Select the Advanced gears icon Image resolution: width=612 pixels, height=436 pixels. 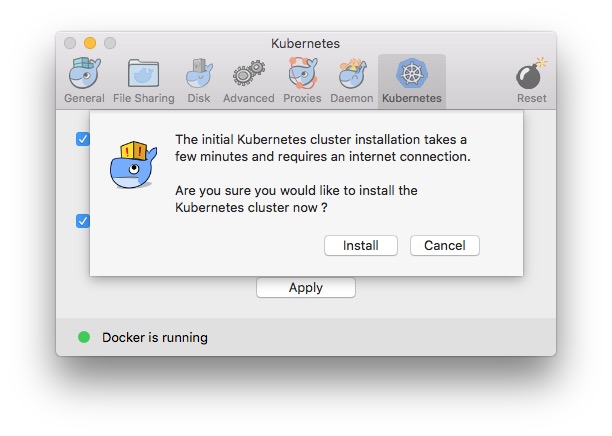click(x=248, y=80)
